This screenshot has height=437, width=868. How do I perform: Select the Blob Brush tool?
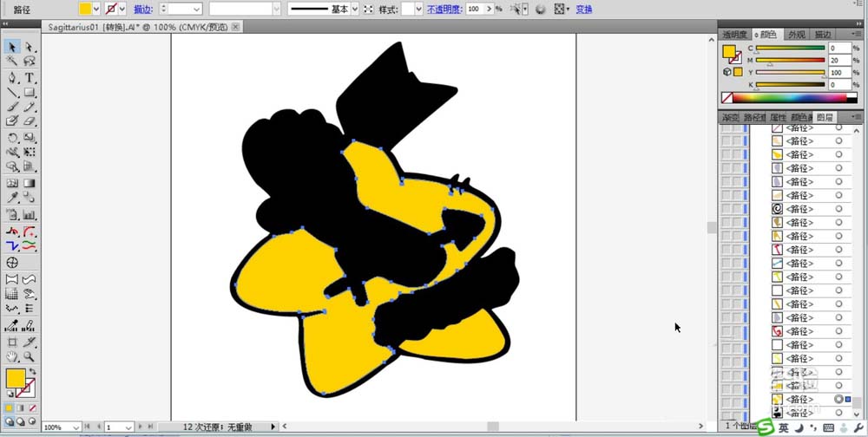pyautogui.click(x=12, y=120)
